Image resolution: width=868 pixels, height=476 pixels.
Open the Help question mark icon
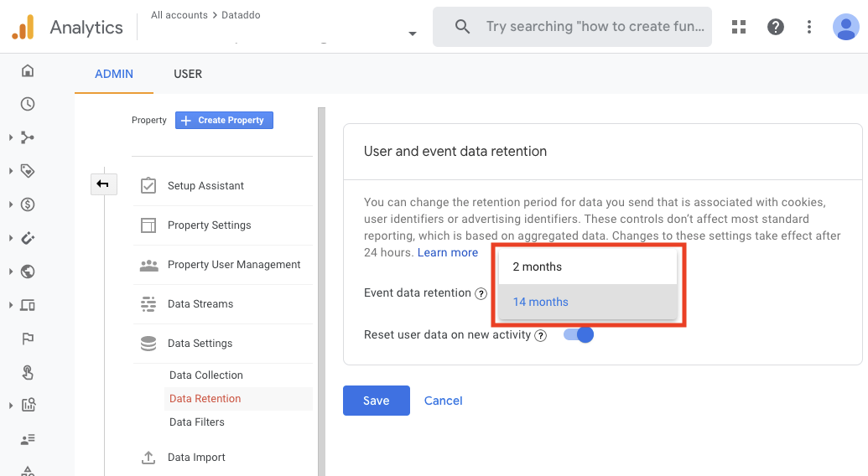(776, 27)
